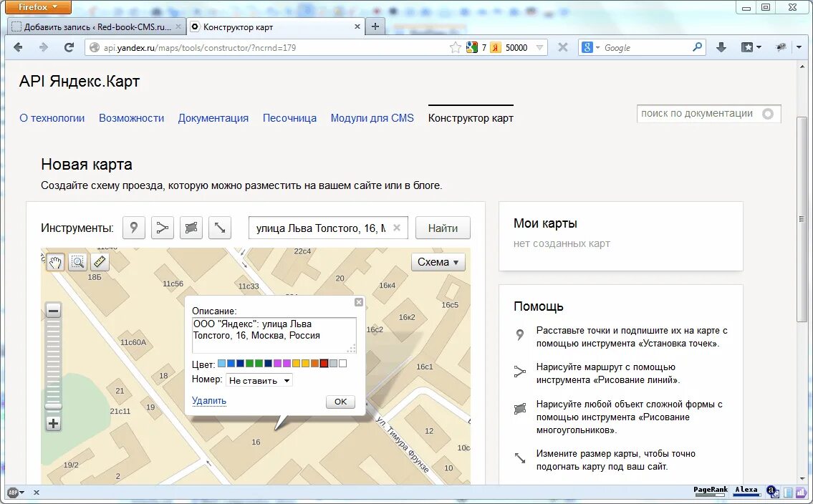Screen dimensions: 813x504
Task: Select the polygon drawing tool
Action: point(191,228)
